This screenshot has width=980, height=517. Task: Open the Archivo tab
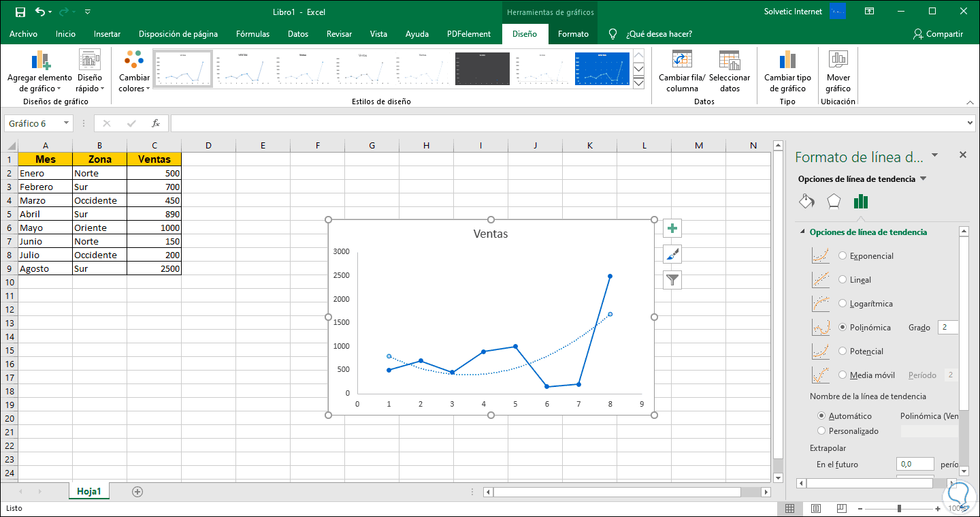tap(24, 34)
